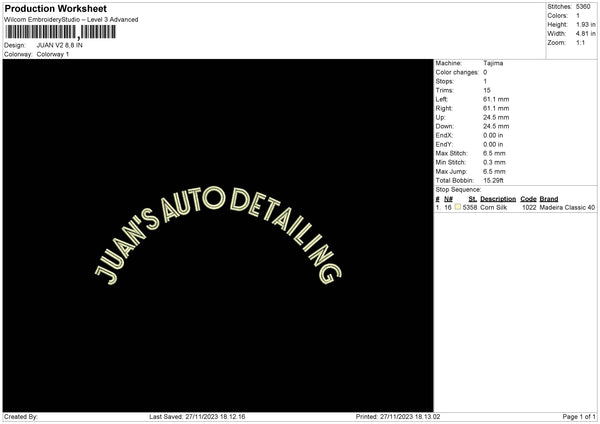Click the EndX value 0.00 in

493,135
